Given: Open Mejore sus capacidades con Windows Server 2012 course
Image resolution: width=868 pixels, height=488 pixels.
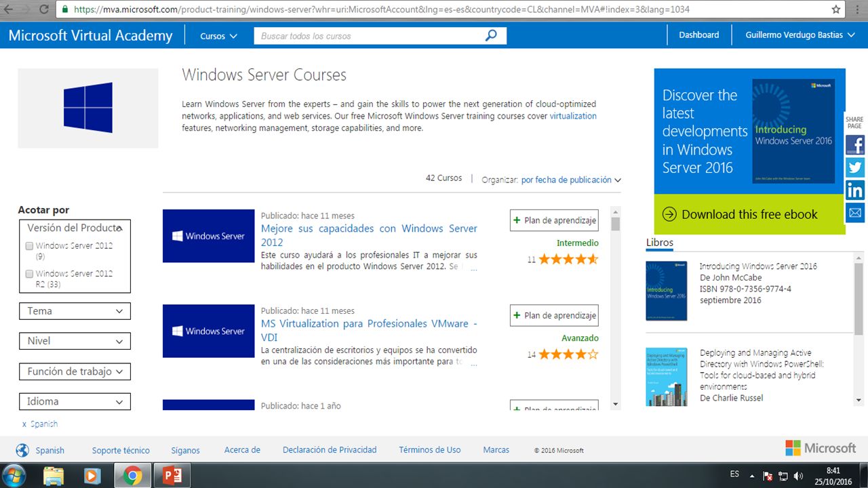Looking at the screenshot, I should pyautogui.click(x=369, y=235).
